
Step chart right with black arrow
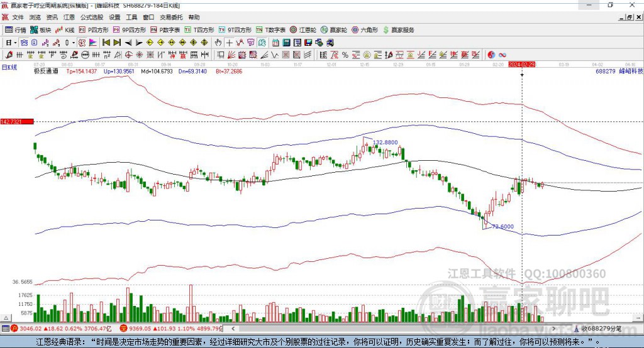coord(139,43)
